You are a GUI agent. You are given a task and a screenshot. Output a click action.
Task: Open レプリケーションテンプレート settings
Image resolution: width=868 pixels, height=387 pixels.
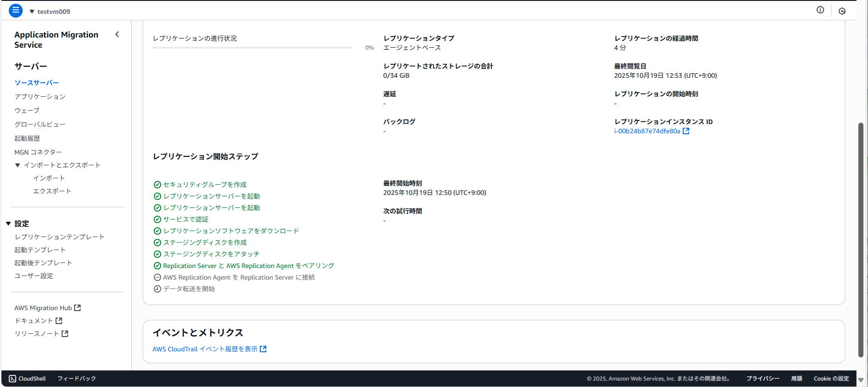[59, 237]
